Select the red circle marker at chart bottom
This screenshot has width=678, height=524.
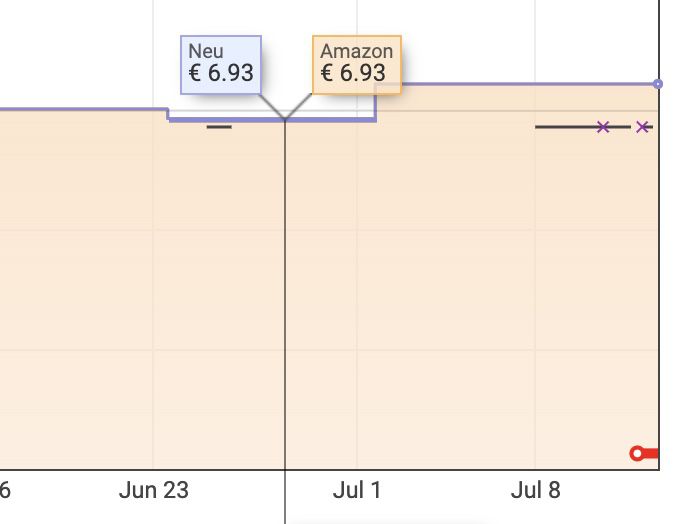tap(636, 454)
